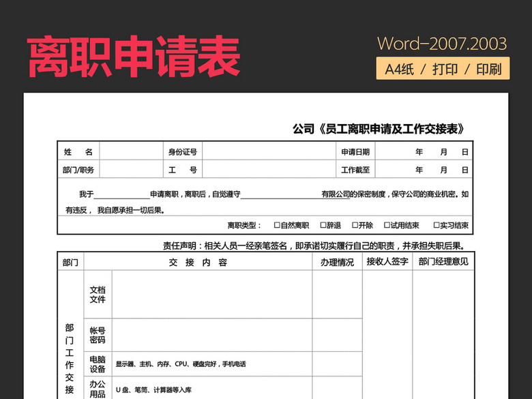The width and height of the screenshot is (532, 399).
Task: Click the 部门 column header
Action: coord(70,262)
